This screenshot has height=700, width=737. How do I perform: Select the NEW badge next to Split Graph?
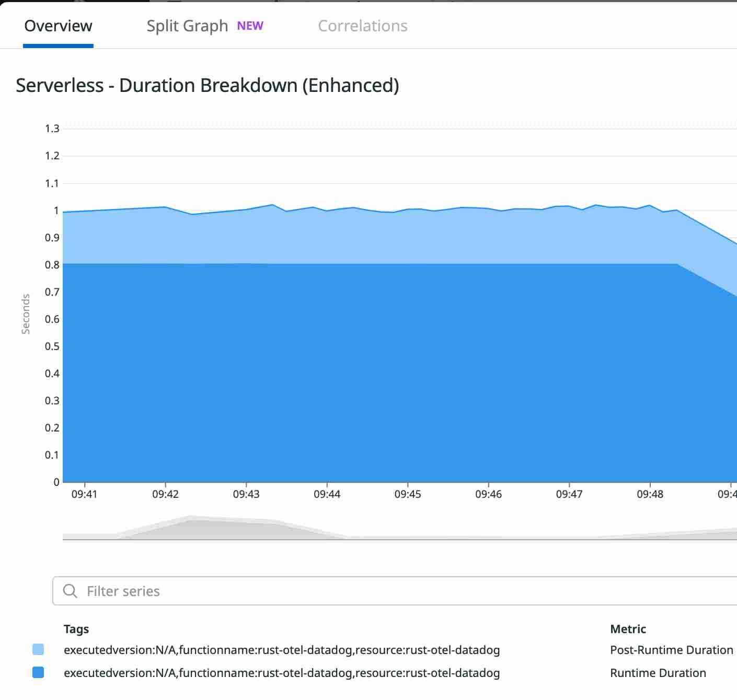click(250, 25)
